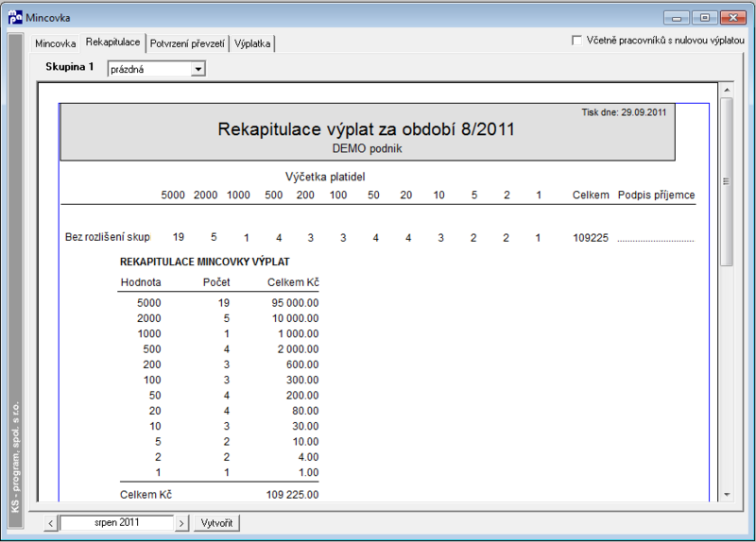
Task: Click the 5000 header in Výčetka platidel
Action: [x=173, y=195]
